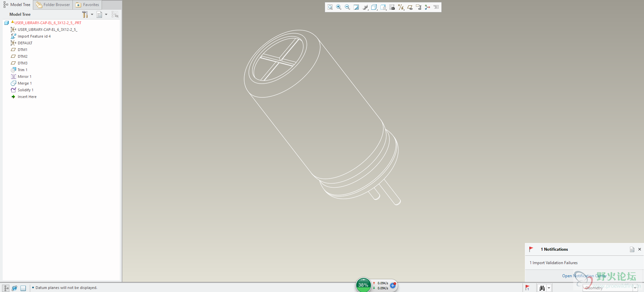Viewport: 644px width, 292px height.
Task: Click the notification list icon
Action: coord(632,249)
